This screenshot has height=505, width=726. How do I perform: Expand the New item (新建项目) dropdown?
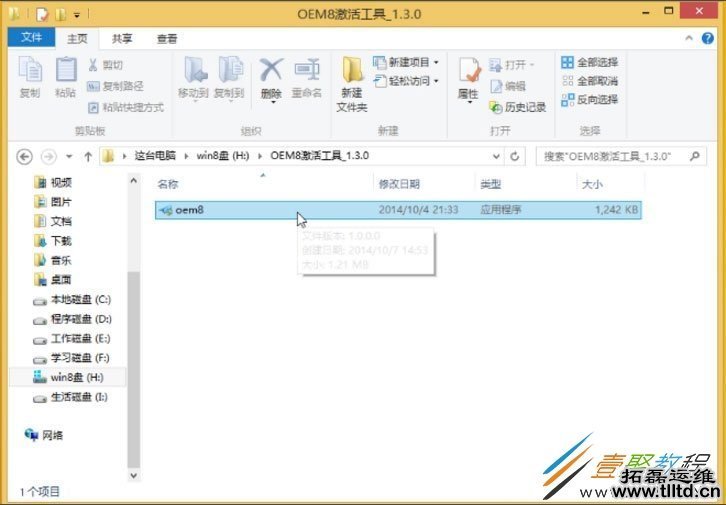pos(437,62)
